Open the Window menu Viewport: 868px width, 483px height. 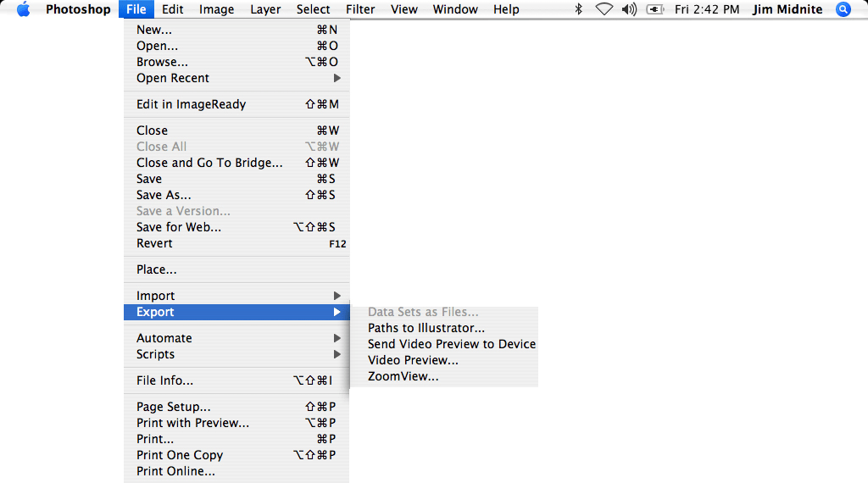(x=455, y=9)
